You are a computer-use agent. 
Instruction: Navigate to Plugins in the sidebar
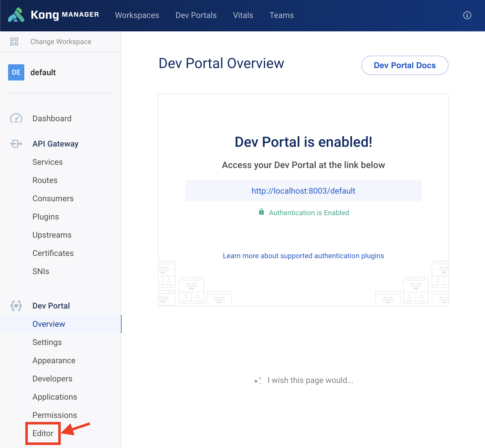(x=46, y=217)
